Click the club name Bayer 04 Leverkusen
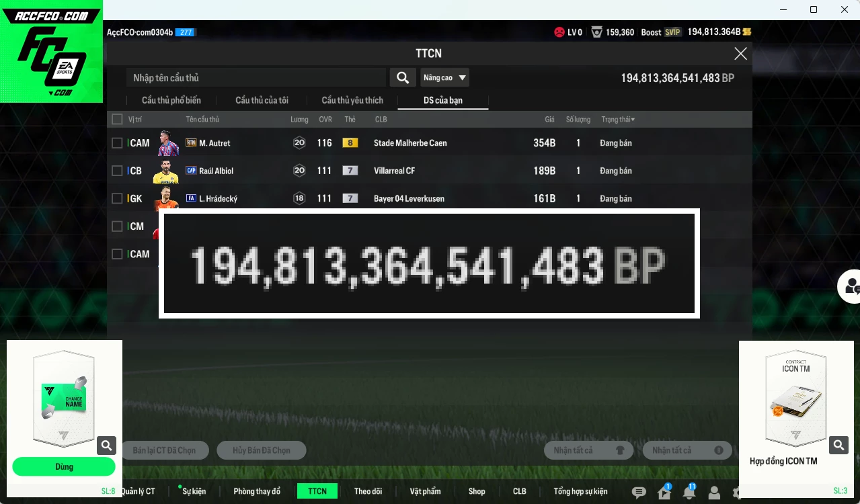 pyautogui.click(x=409, y=199)
